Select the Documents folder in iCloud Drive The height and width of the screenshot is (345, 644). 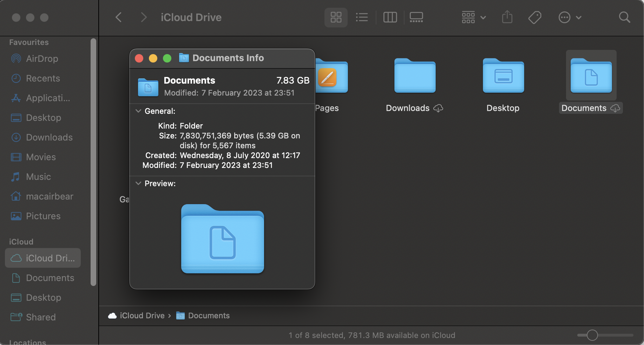pyautogui.click(x=591, y=76)
